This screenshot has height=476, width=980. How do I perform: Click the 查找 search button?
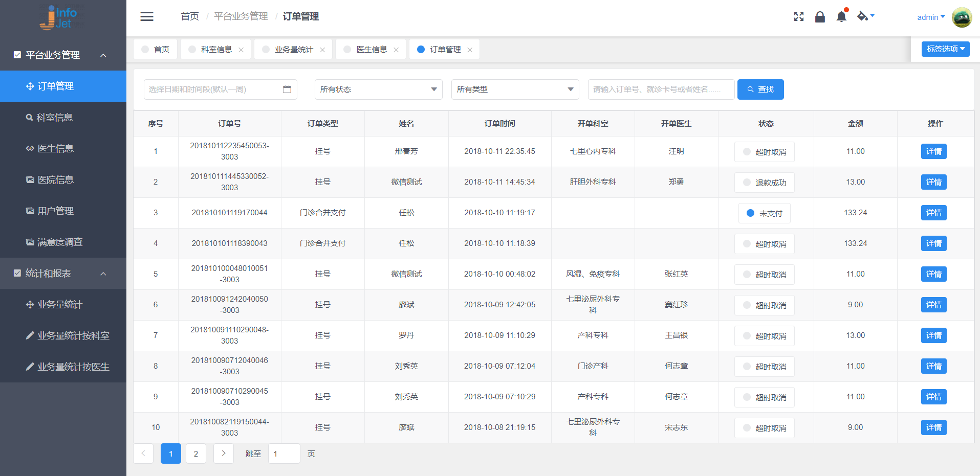point(760,89)
